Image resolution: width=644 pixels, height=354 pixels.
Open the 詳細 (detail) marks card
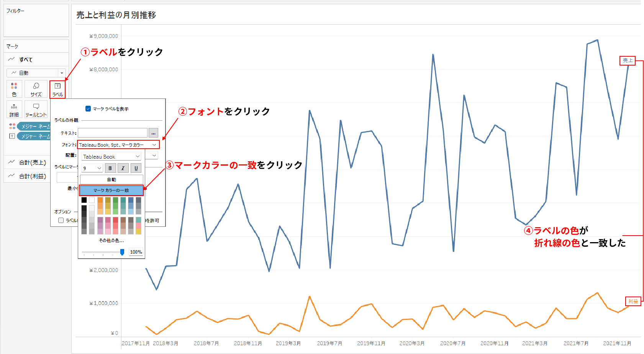coord(14,110)
